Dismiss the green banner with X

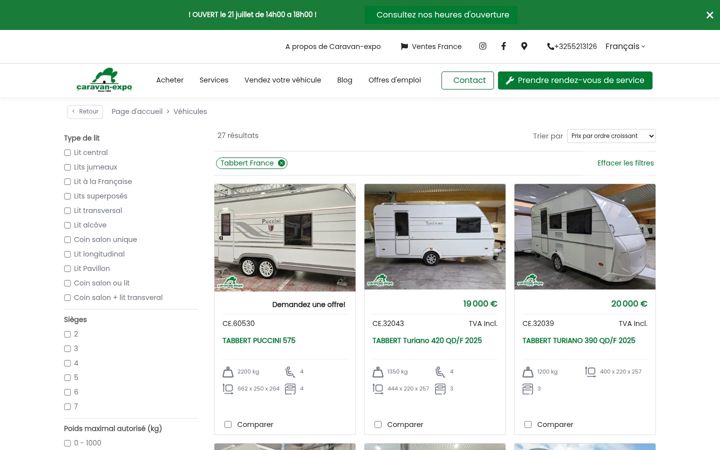click(709, 15)
